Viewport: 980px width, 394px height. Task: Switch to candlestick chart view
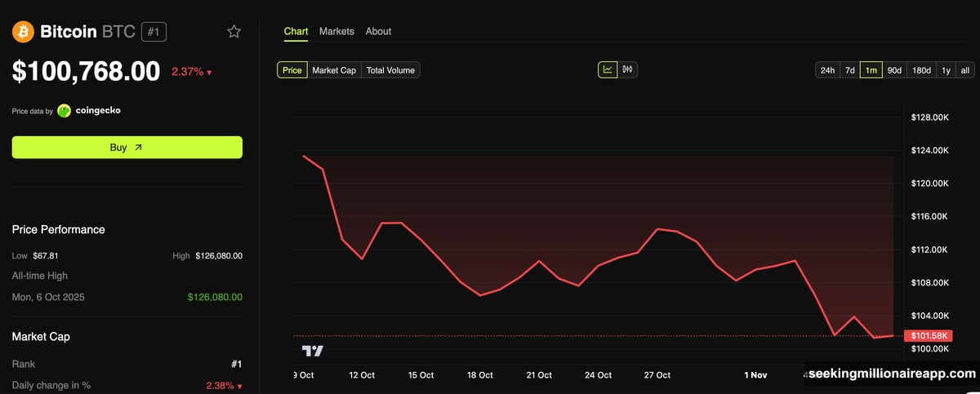(628, 69)
